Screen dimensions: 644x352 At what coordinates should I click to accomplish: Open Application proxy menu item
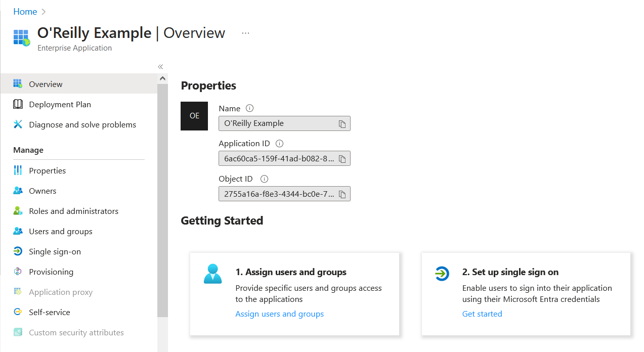click(x=79, y=292)
